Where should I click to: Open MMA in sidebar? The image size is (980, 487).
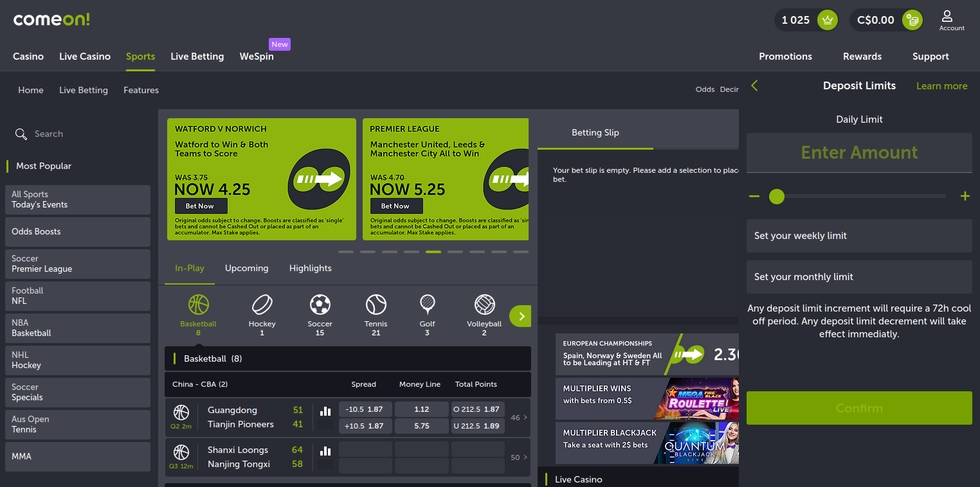(78, 457)
